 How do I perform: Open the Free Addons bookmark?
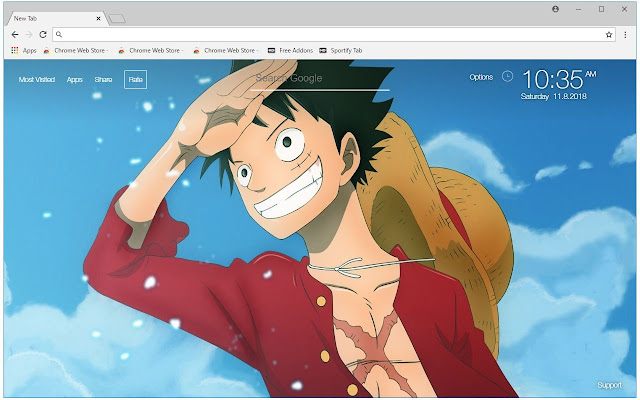(x=290, y=51)
